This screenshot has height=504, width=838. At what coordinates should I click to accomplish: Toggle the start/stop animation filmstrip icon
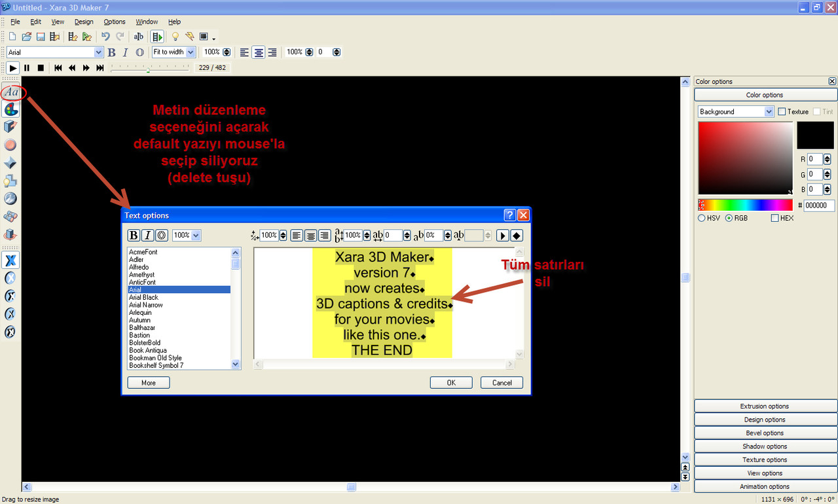157,37
